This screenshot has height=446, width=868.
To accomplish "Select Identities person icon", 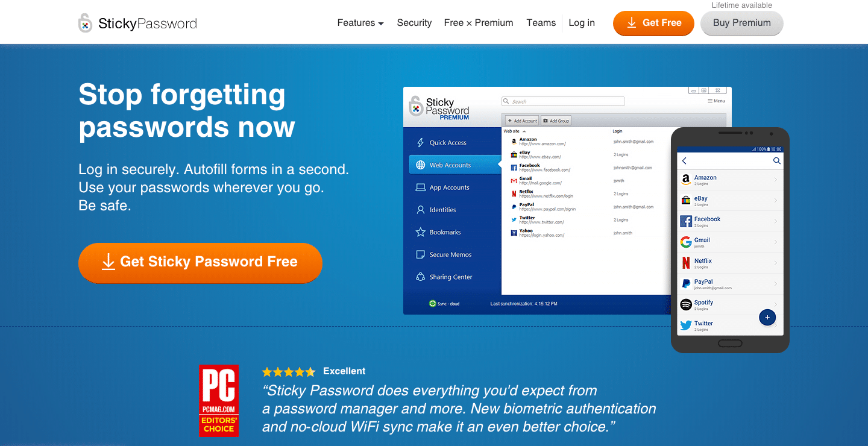I will [x=421, y=210].
